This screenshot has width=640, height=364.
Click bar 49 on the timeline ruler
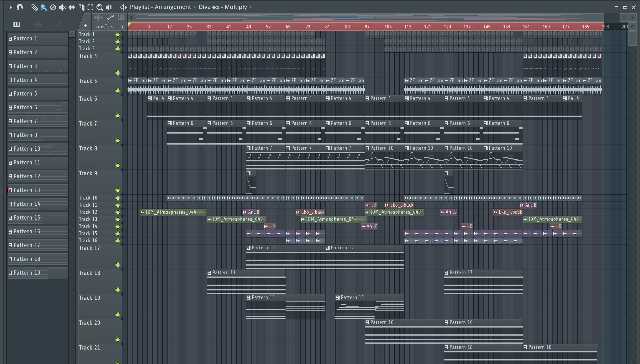click(x=248, y=27)
